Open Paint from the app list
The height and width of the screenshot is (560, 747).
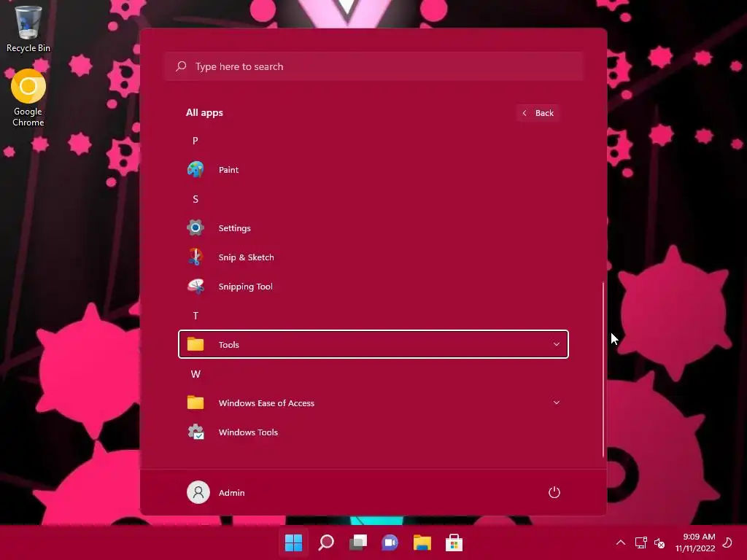point(373,169)
